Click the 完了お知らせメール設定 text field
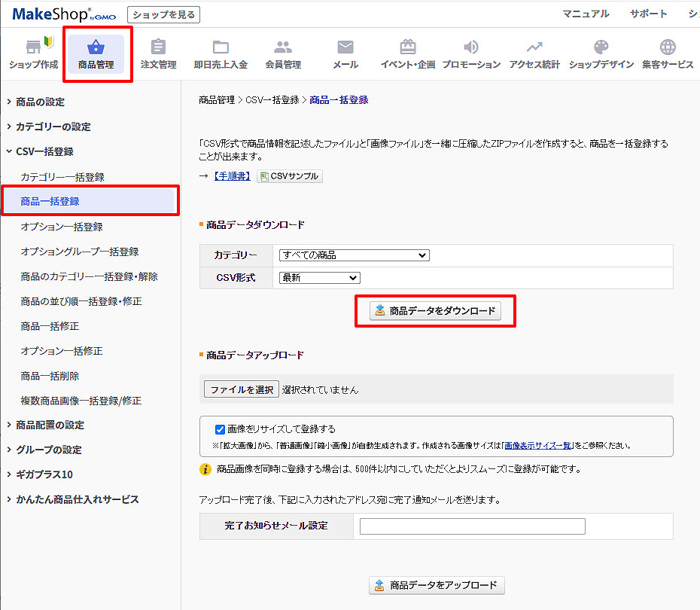This screenshot has width=700, height=610. (472, 526)
